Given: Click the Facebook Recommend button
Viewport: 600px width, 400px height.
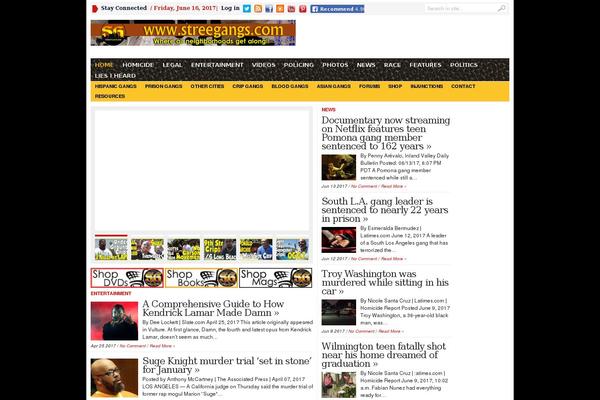Looking at the screenshot, I should [337, 8].
